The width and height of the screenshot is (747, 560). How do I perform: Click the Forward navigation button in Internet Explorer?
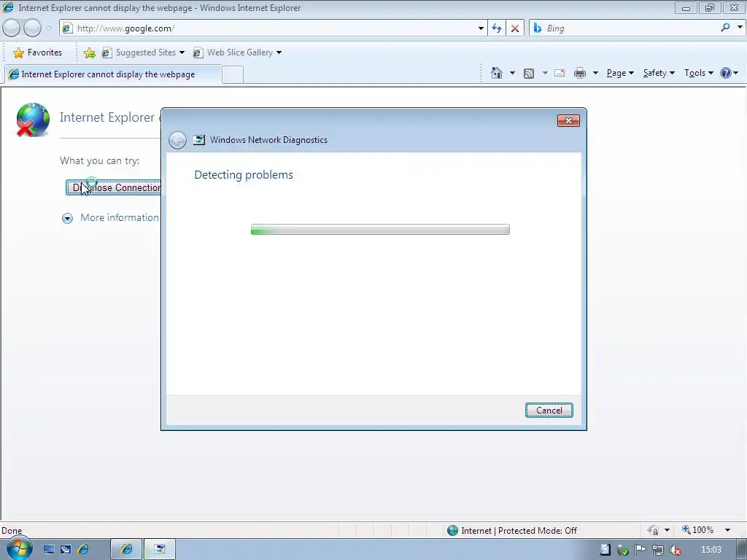(x=32, y=28)
